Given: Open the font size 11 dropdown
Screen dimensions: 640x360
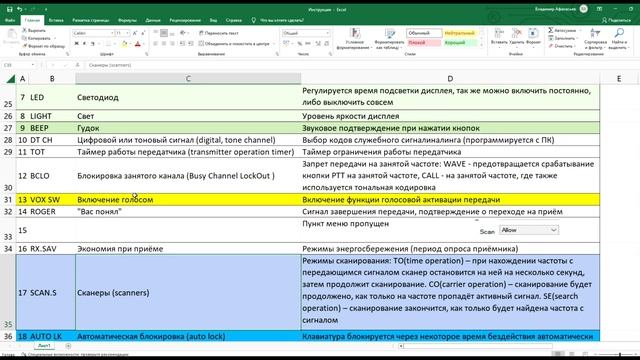Looking at the screenshot, I should click(x=127, y=33).
